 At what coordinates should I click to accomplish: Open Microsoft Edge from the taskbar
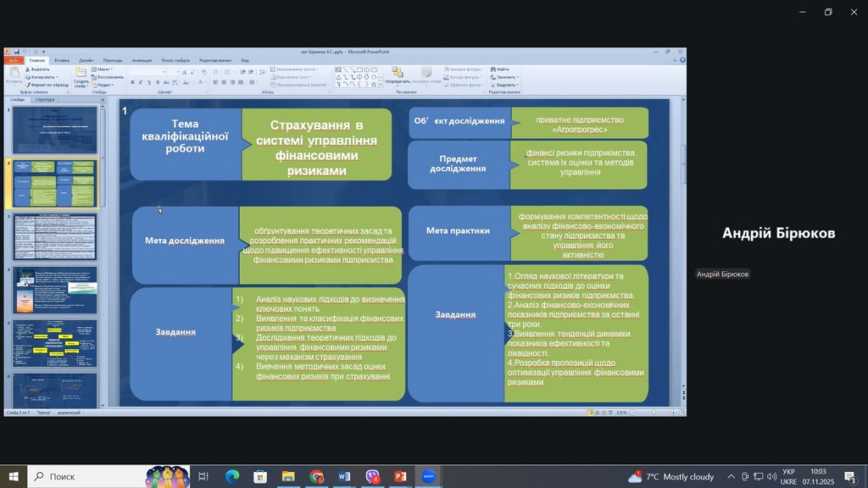[232, 477]
